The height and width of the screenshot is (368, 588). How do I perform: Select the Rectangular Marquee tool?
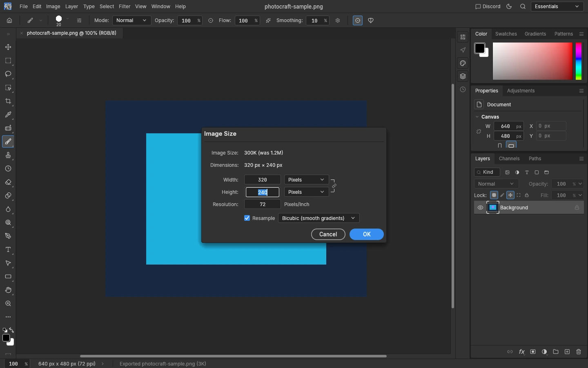pos(8,61)
